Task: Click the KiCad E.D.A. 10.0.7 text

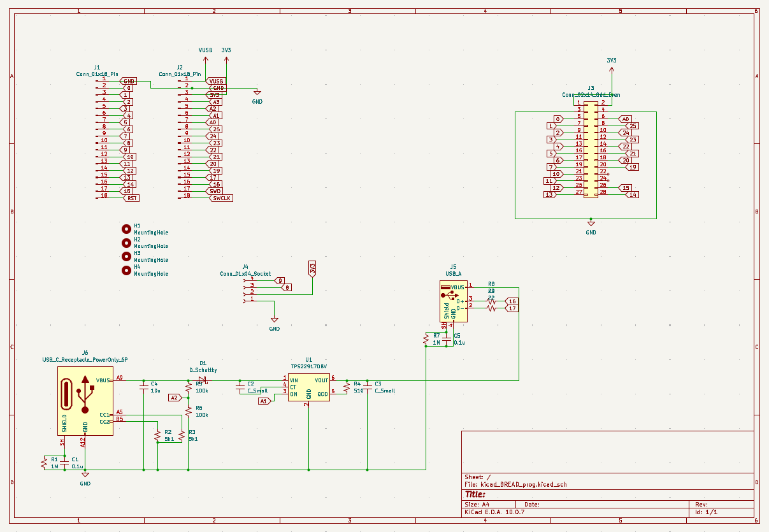Action: 494,512
